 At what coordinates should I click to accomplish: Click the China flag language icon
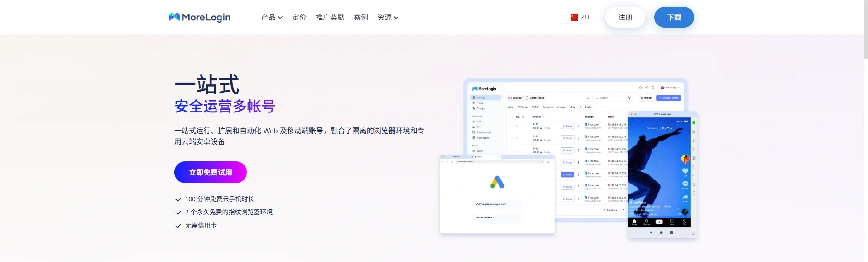click(574, 17)
